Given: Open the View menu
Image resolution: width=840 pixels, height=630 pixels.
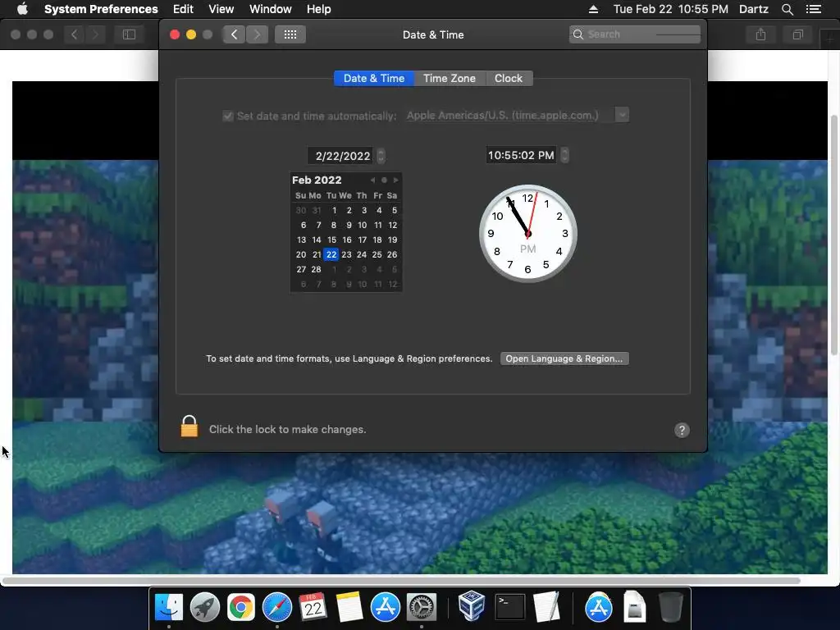Looking at the screenshot, I should point(221,9).
